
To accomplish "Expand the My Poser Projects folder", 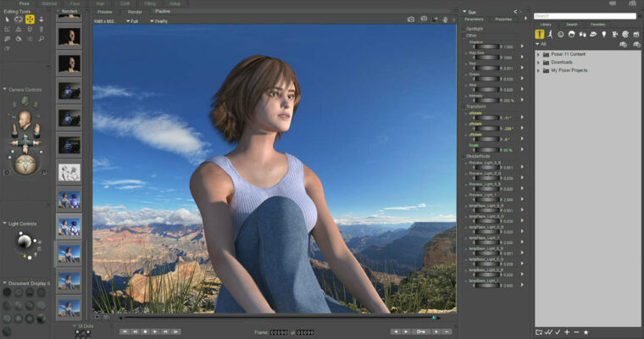I will 538,70.
